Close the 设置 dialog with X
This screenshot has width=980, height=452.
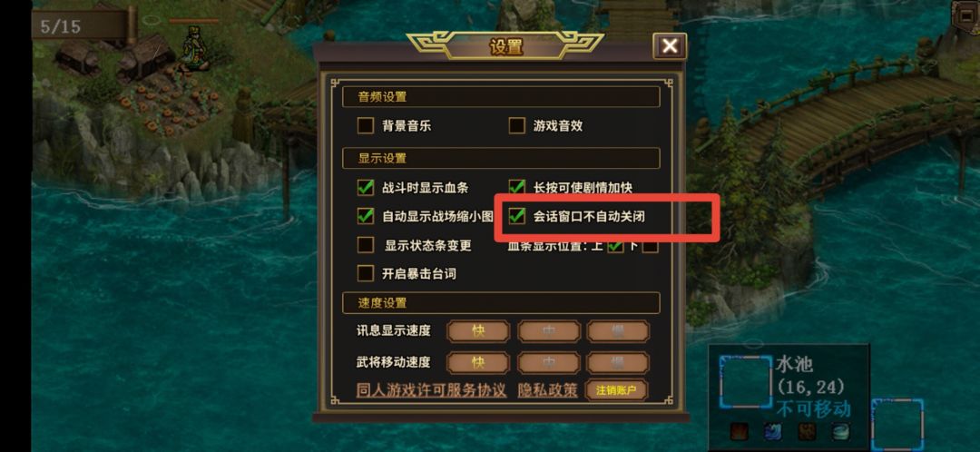tap(670, 46)
